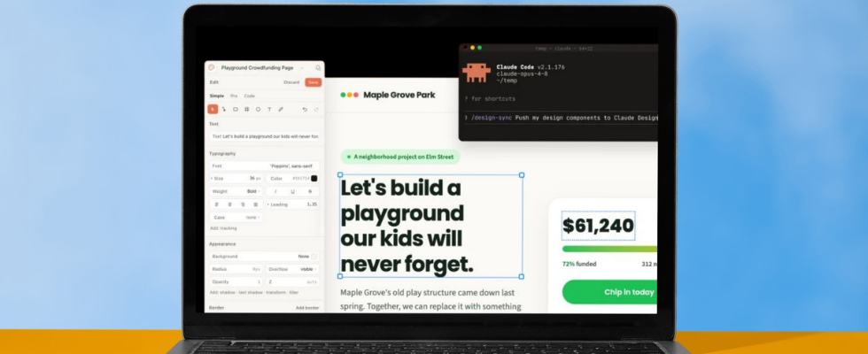
Task: Click the Typography section heading
Action: [x=222, y=153]
